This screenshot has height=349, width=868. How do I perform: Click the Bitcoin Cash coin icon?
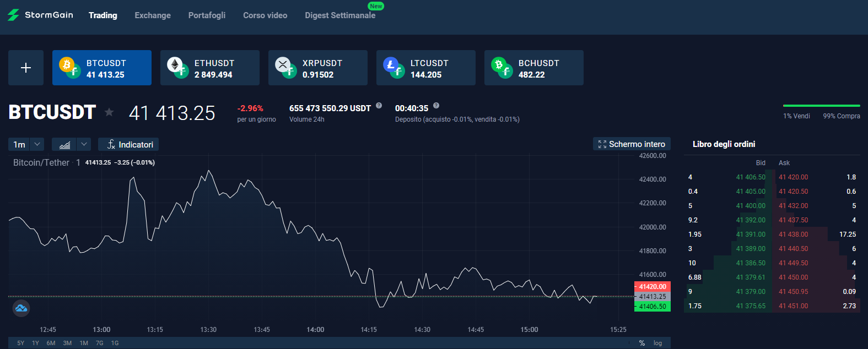click(x=499, y=65)
